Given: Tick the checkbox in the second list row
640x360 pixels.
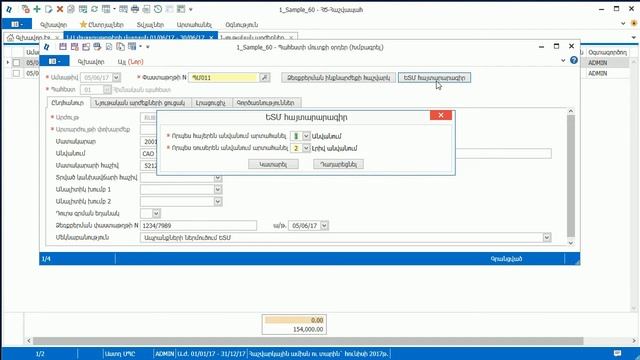Looking at the screenshot, I should click(x=16, y=73).
